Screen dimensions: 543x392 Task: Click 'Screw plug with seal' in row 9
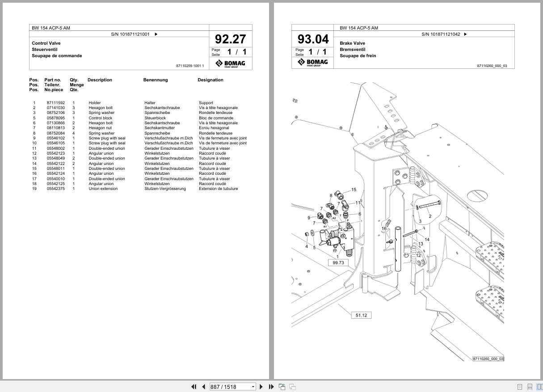[x=107, y=138]
